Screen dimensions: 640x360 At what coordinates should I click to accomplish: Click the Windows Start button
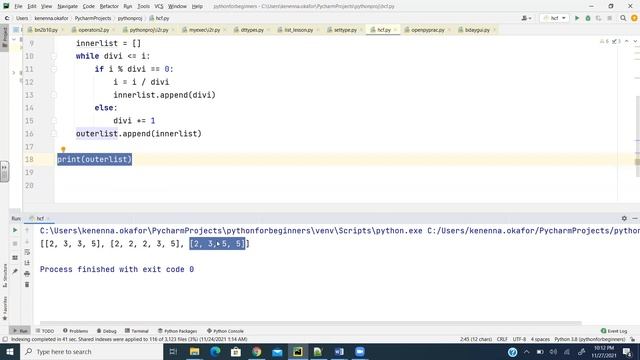[x=9, y=351]
